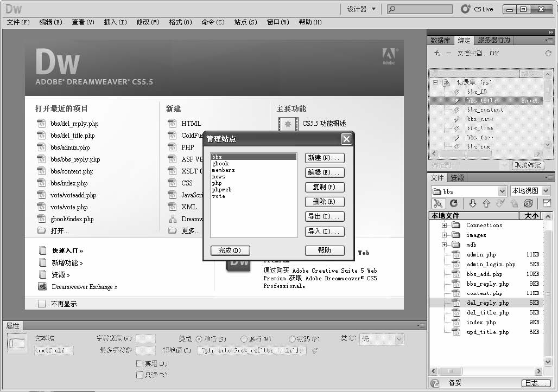Click the file icon of index.php in Files
The width and height of the screenshot is (558, 392).
[x=456, y=323]
